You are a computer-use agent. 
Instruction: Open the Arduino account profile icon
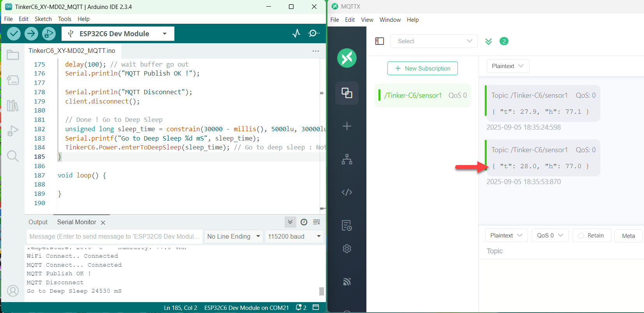13,291
